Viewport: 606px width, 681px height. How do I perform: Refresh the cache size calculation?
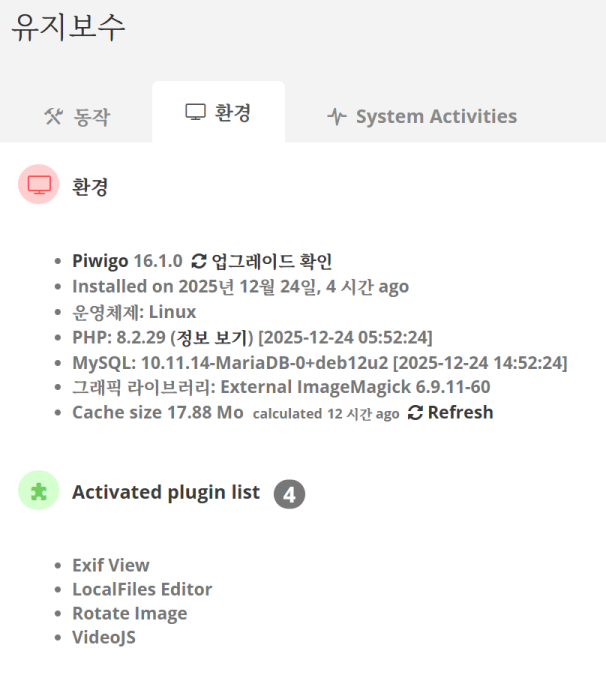(x=460, y=412)
